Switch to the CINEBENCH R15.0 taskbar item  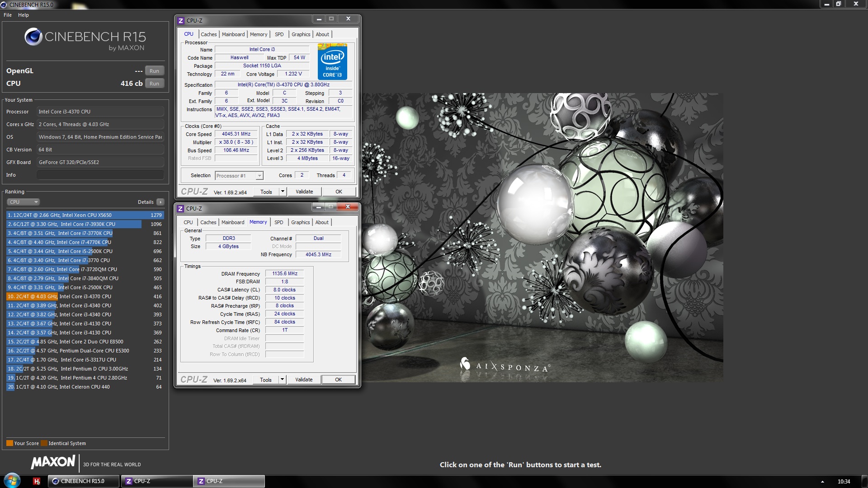click(x=83, y=481)
